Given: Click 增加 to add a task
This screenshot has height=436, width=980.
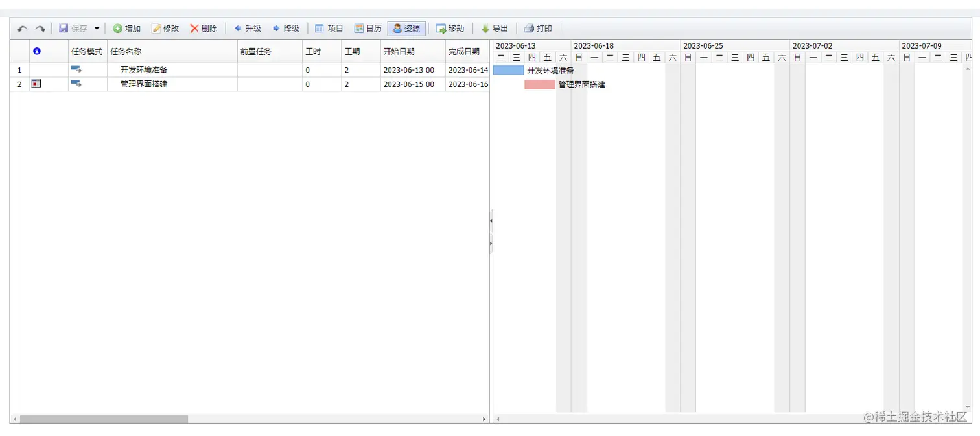Looking at the screenshot, I should click(127, 29).
